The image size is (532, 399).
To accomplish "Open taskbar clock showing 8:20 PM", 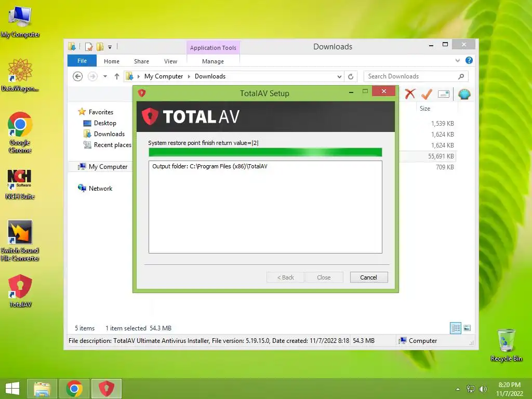I will click(509, 389).
